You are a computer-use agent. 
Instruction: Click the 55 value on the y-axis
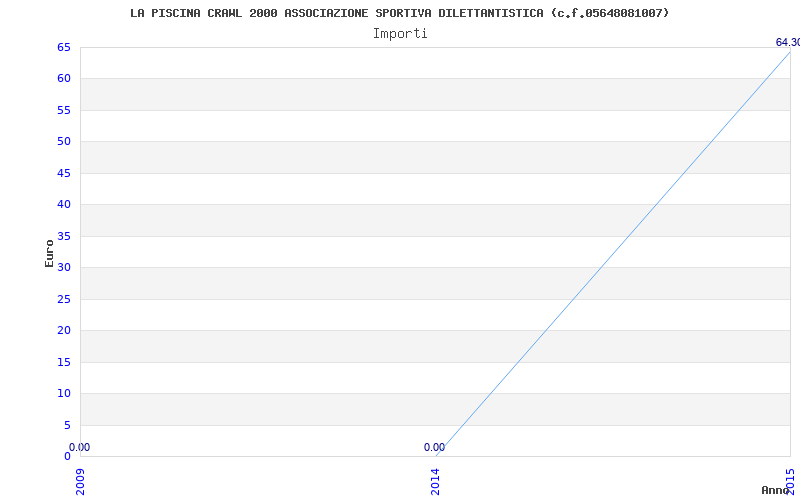click(x=64, y=110)
